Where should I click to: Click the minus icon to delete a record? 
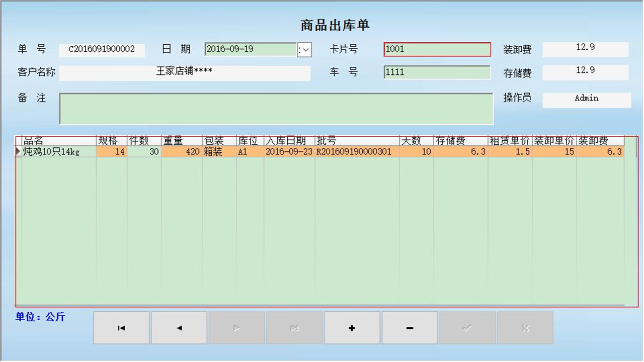click(410, 328)
